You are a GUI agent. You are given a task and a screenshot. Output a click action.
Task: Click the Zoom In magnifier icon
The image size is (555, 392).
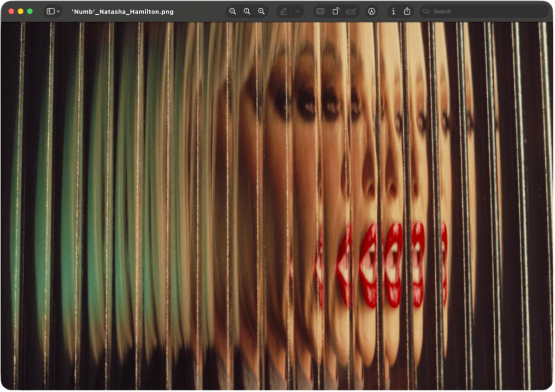[261, 11]
